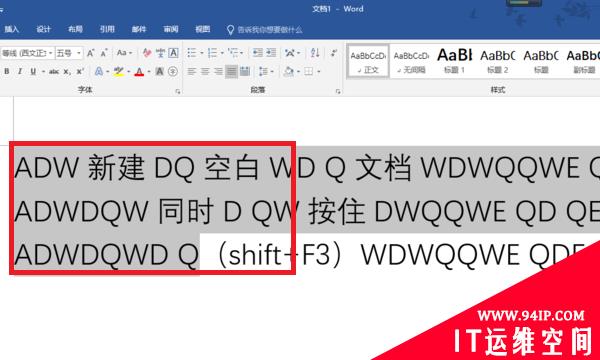The width and height of the screenshot is (600, 360).
Task: Toggle subscript formatting
Action: pos(67,72)
